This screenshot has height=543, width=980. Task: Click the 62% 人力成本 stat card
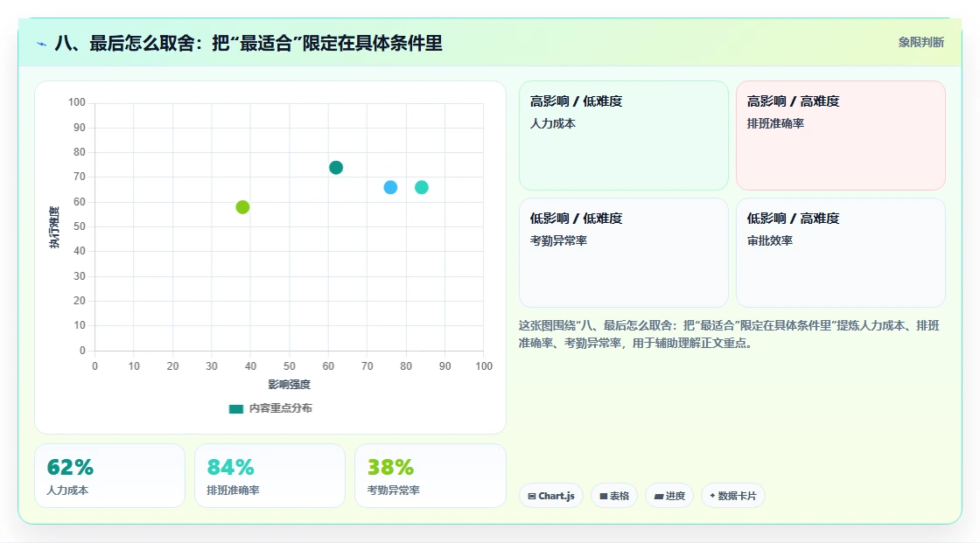pyautogui.click(x=110, y=476)
